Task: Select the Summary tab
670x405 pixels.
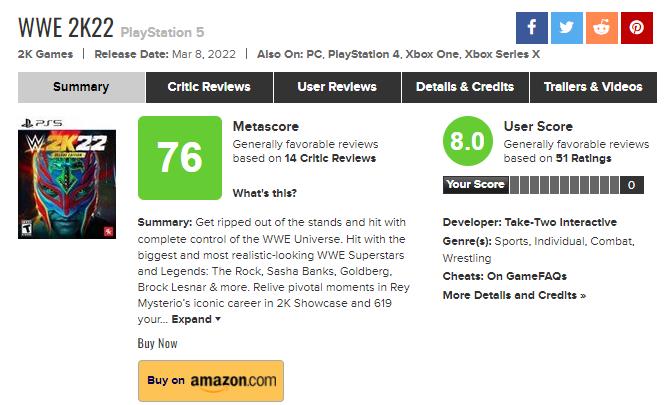Action: point(81,87)
